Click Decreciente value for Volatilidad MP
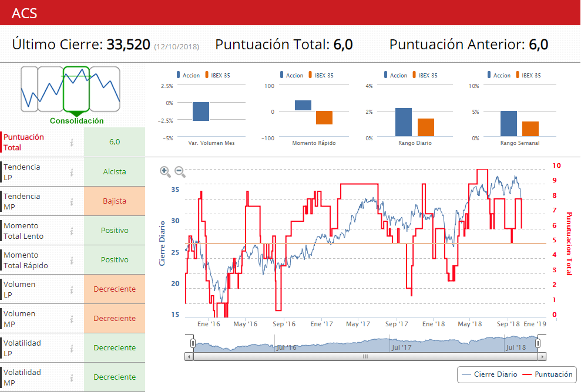This screenshot has height=392, width=581. coord(115,377)
